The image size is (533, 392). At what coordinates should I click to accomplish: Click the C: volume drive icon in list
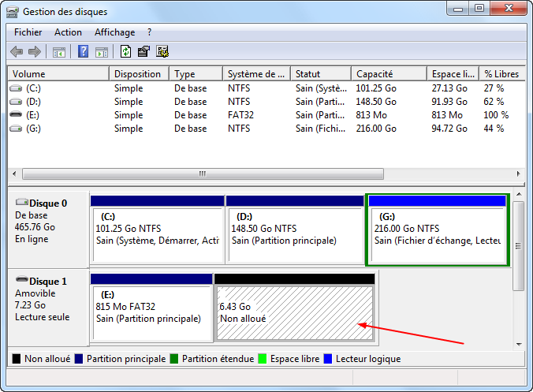click(16, 88)
